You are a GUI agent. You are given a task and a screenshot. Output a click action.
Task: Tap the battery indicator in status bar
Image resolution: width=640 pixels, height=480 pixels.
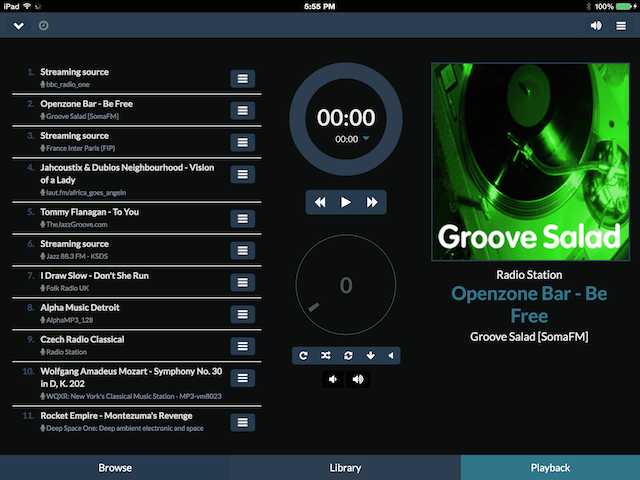(x=625, y=6)
